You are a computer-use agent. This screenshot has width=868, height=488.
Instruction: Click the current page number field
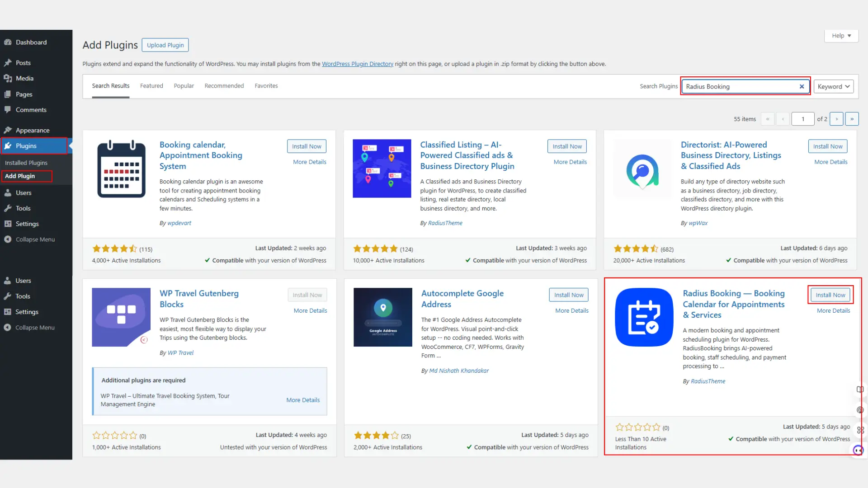click(803, 119)
